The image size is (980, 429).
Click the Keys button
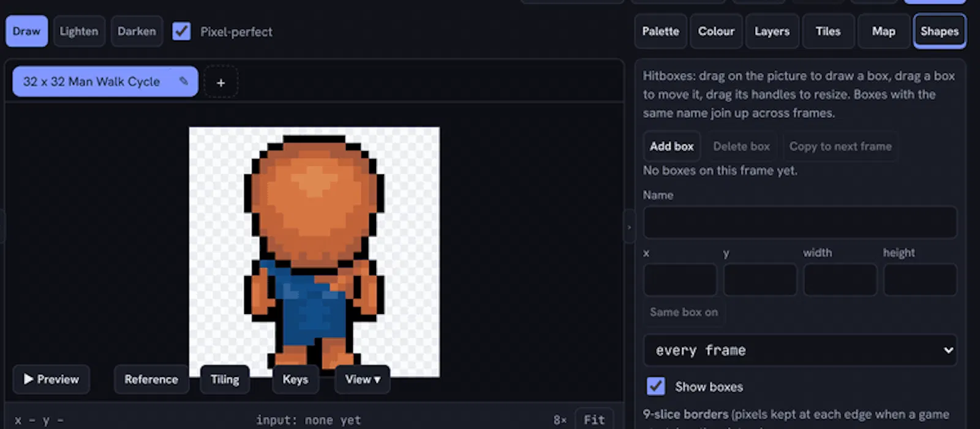295,379
